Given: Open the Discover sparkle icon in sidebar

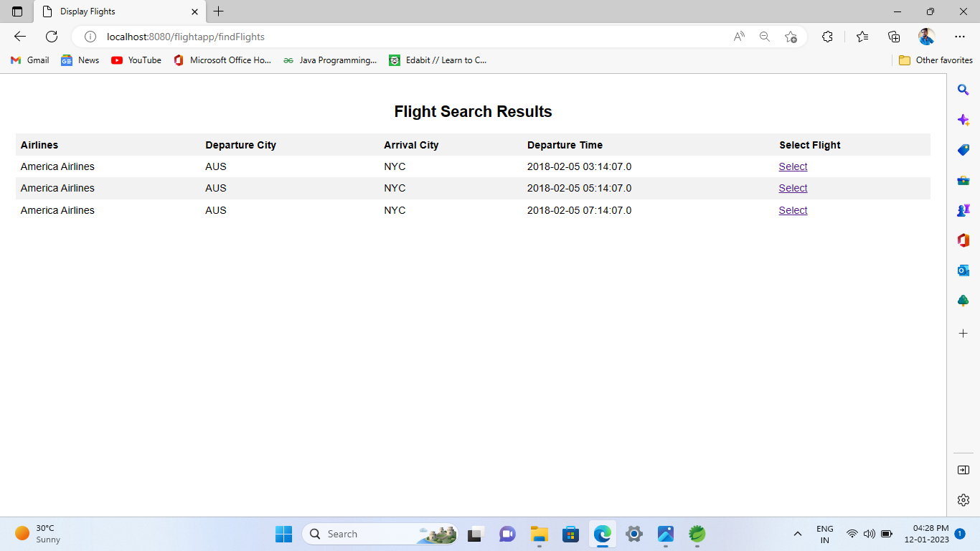Looking at the screenshot, I should (x=963, y=120).
